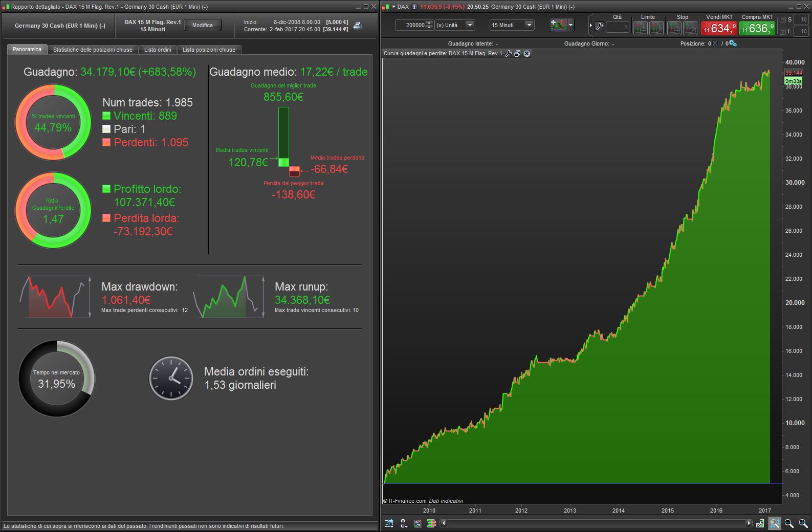Click the worst trade -138,60€ value
Image resolution: width=812 pixels, height=532 pixels.
point(294,194)
